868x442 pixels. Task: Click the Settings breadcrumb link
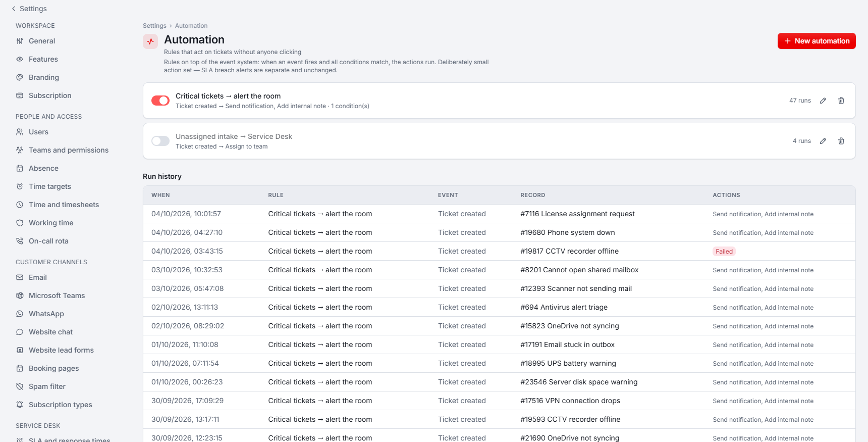coord(154,26)
